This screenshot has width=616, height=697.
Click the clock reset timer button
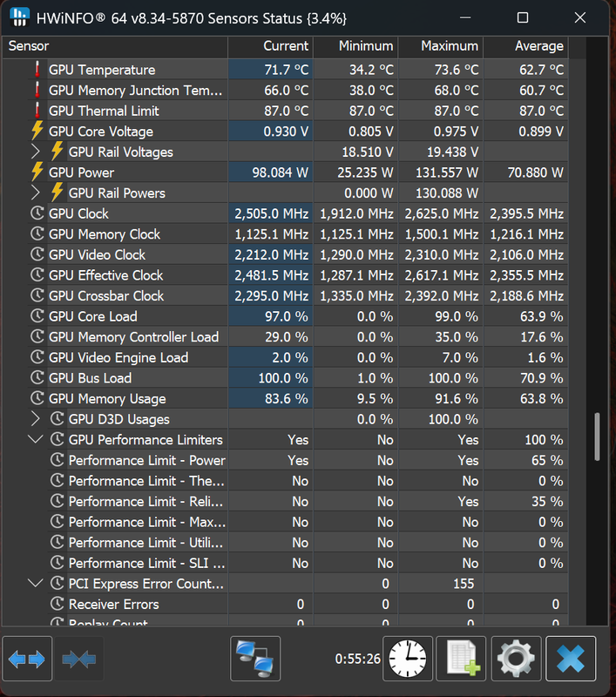point(408,659)
